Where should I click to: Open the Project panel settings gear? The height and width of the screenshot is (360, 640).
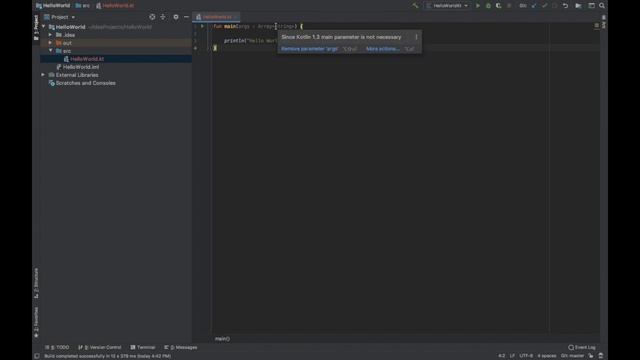(176, 17)
